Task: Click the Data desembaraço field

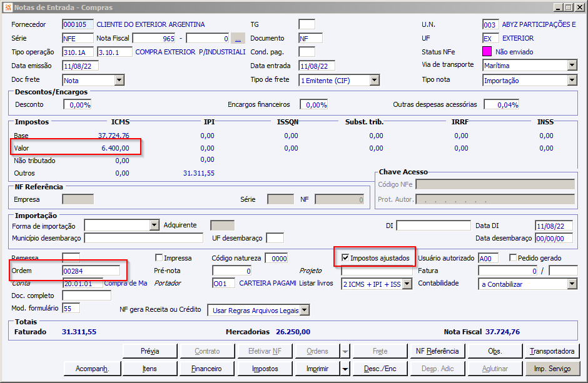Action: point(554,238)
